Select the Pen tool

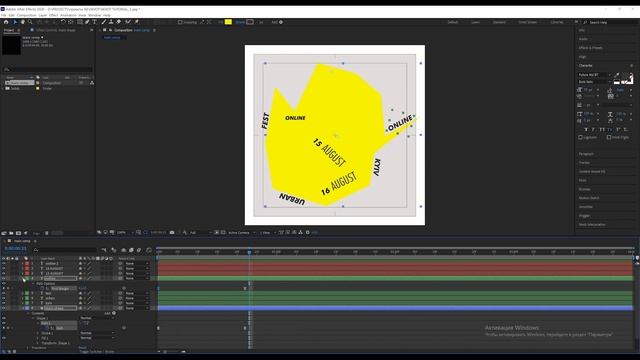87,22
